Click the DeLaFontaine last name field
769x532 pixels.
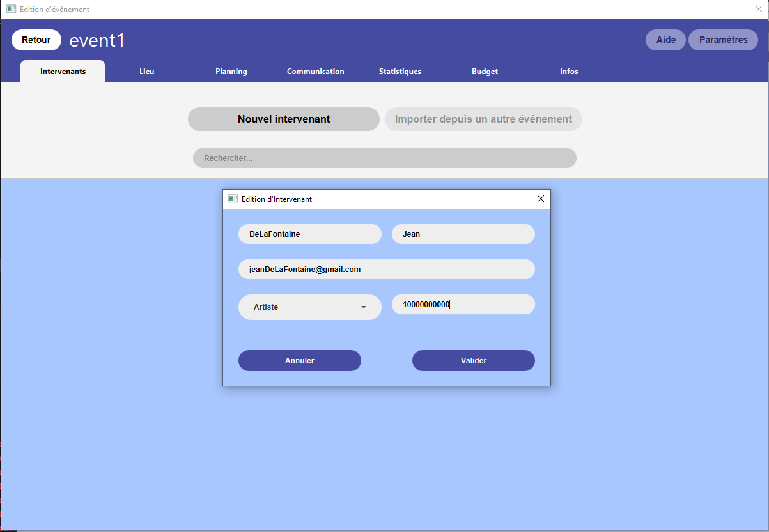click(x=310, y=234)
